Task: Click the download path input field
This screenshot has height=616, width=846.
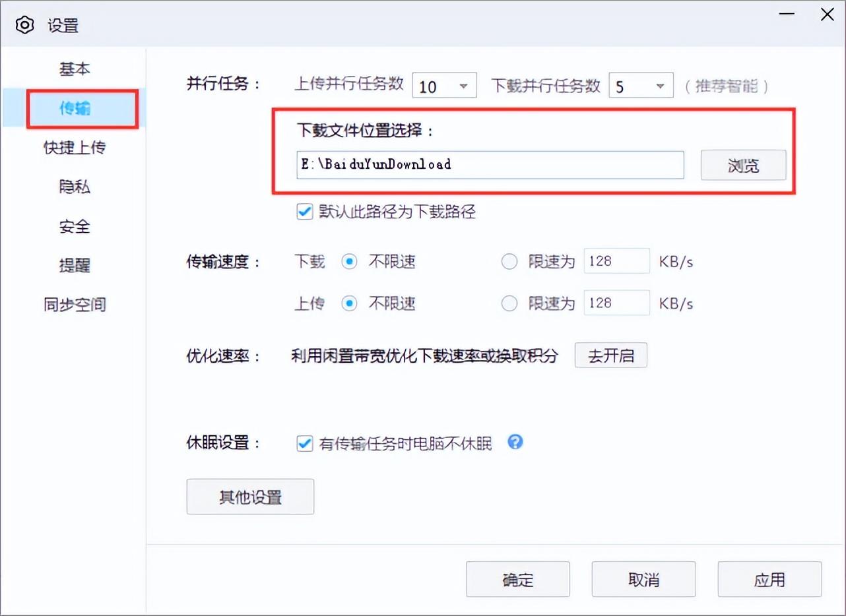Action: (490, 165)
